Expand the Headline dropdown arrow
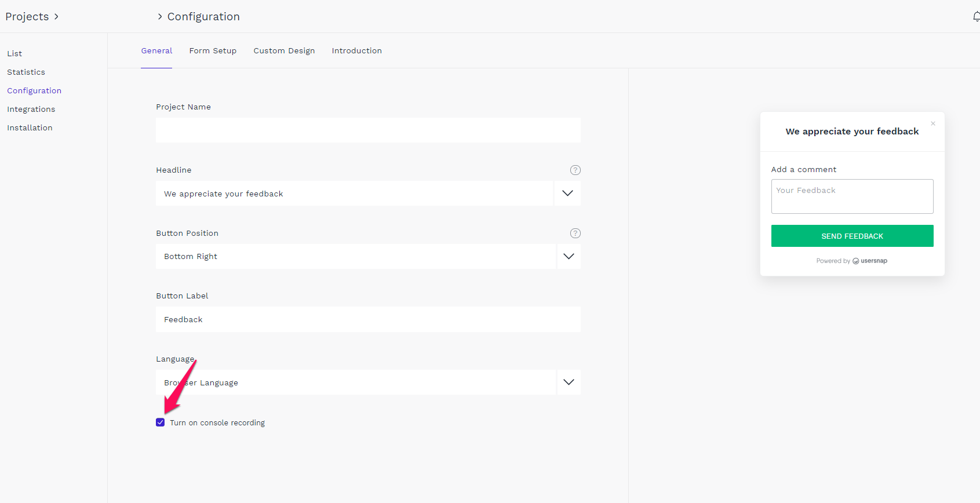The height and width of the screenshot is (503, 980). tap(567, 194)
